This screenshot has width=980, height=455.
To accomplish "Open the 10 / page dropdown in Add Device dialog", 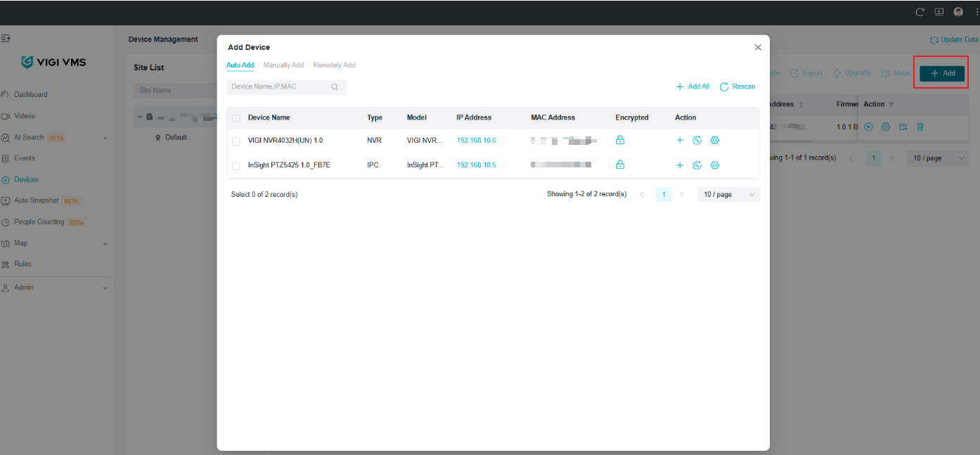I will (728, 195).
